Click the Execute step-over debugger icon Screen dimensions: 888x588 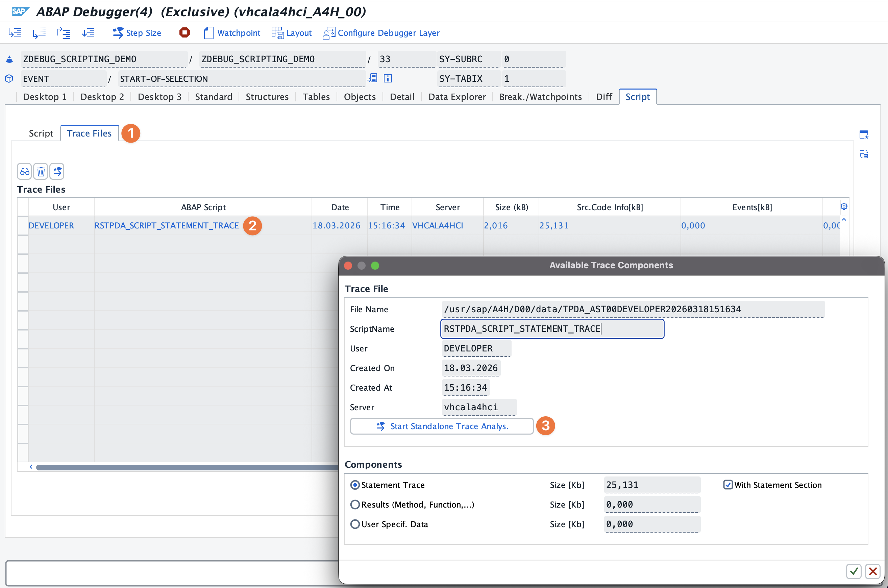tap(39, 33)
